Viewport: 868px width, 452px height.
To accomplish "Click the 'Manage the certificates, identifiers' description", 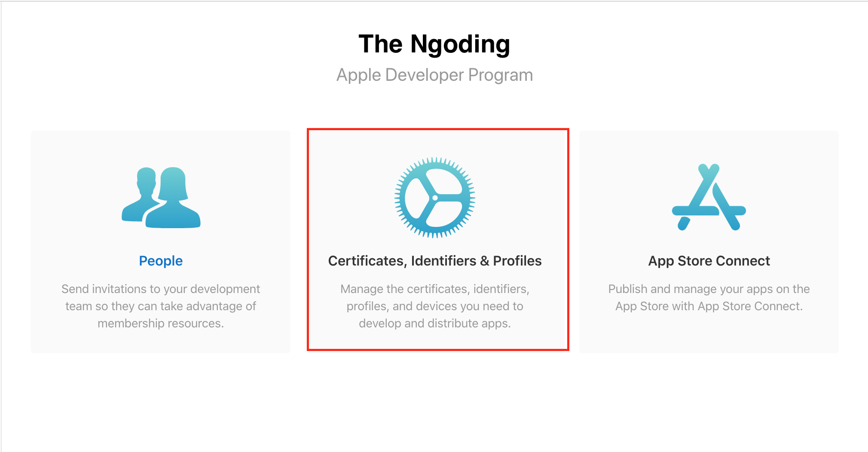I will [x=435, y=289].
